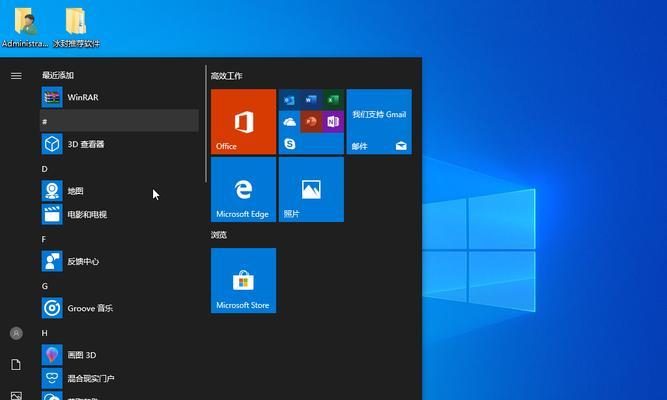The height and width of the screenshot is (400, 667).
Task: Open 反馈中心 app
Action: tap(119, 261)
